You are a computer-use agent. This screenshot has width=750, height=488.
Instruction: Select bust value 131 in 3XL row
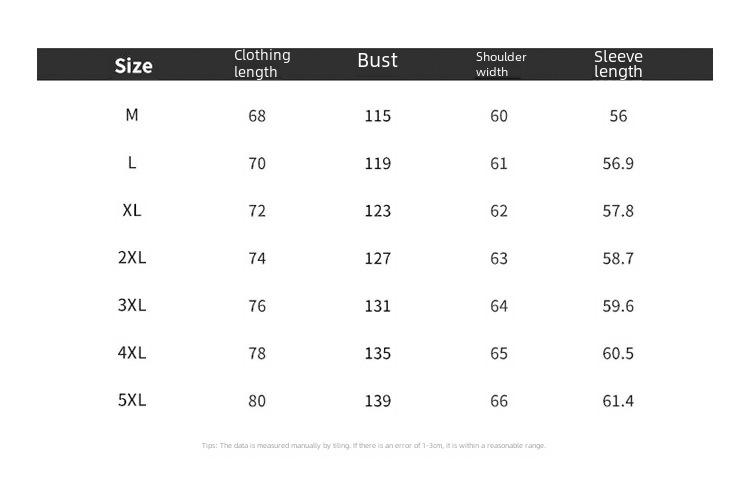pos(378,306)
